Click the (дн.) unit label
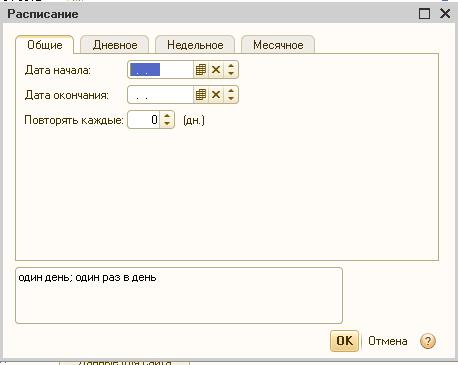Viewport: 458px width, 365px height. pos(194,120)
